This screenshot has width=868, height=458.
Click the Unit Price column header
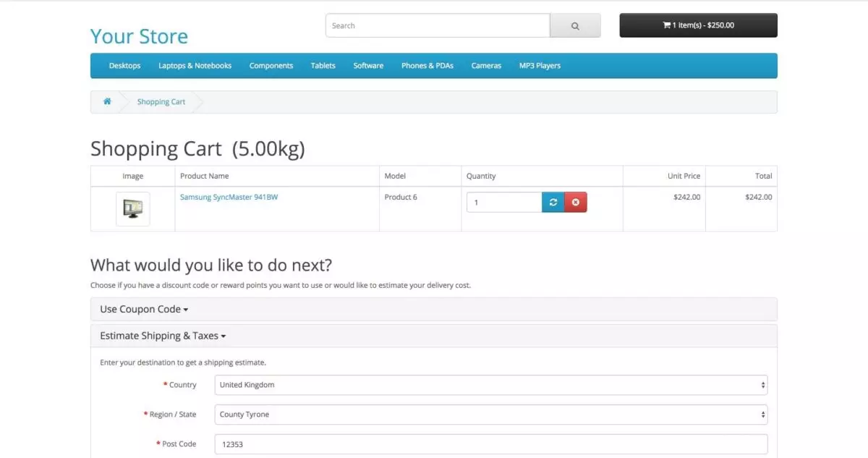coord(684,176)
